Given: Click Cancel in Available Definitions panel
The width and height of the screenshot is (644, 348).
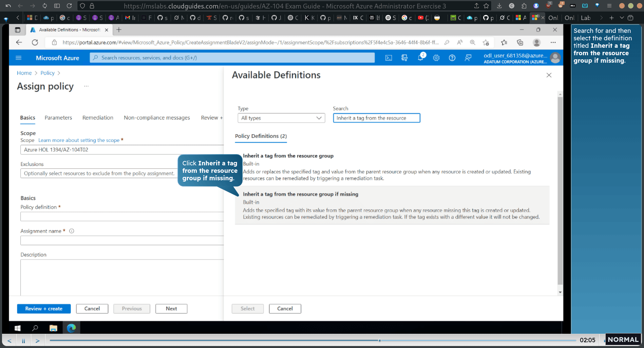Looking at the screenshot, I should coord(285,309).
